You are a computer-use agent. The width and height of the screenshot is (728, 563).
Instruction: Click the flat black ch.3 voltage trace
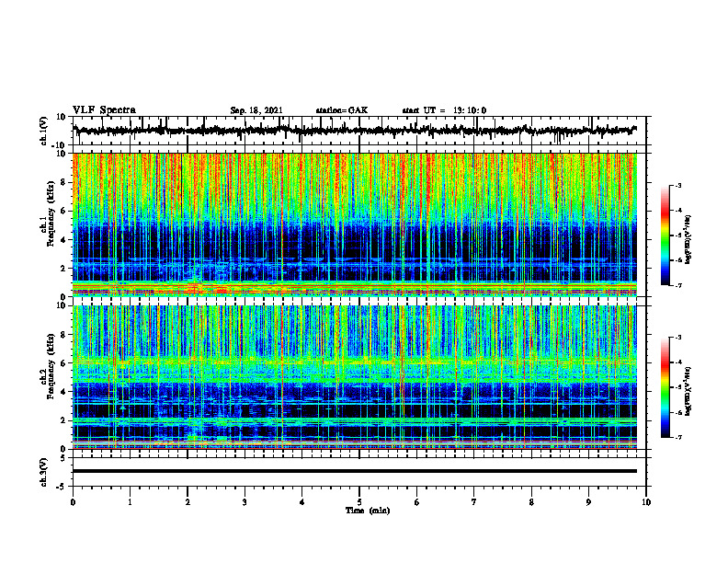pos(354,471)
